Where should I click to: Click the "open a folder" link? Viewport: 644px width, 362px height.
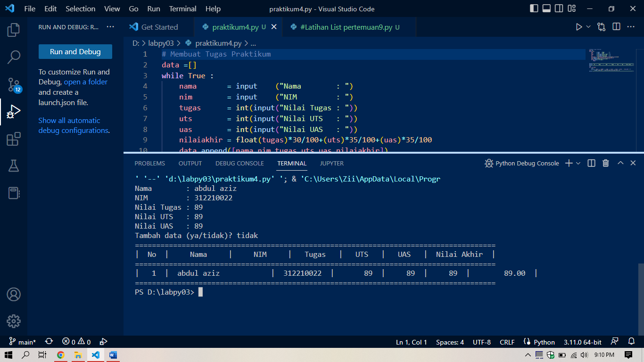[85, 81]
